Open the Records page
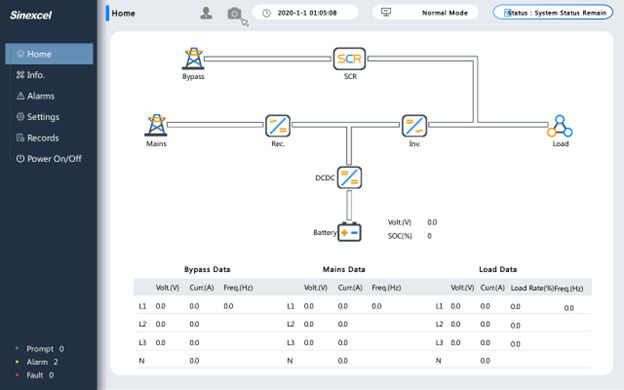Image resolution: width=624 pixels, height=390 pixels. (37, 138)
